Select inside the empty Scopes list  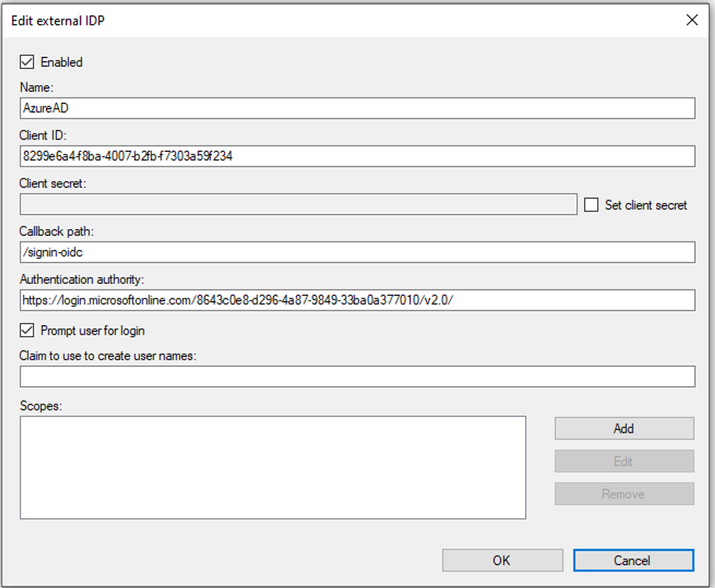click(273, 464)
